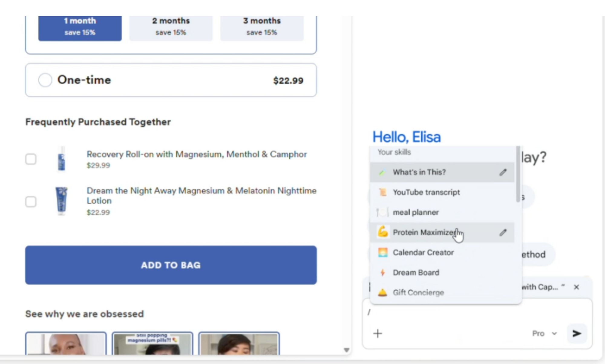Click the ADD TO BAG button
This screenshot has height=364, width=605.
tap(171, 265)
